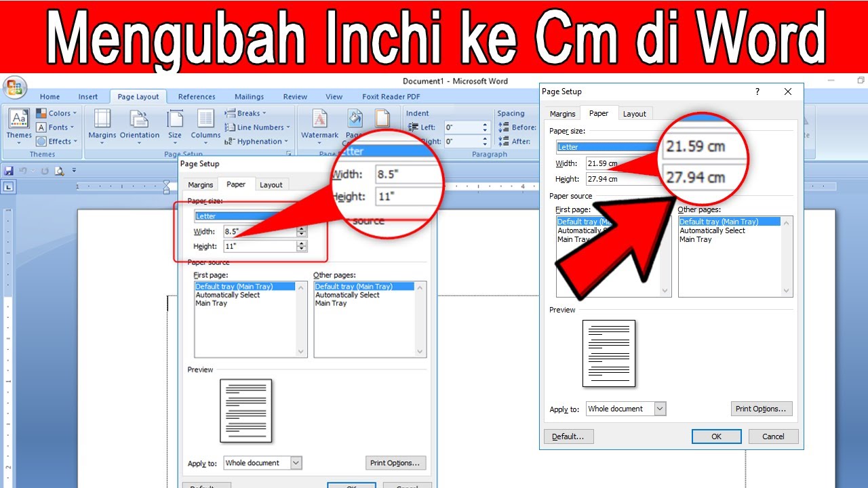
Task: Click the Print Preview icon in Quick Access
Action: [x=60, y=171]
